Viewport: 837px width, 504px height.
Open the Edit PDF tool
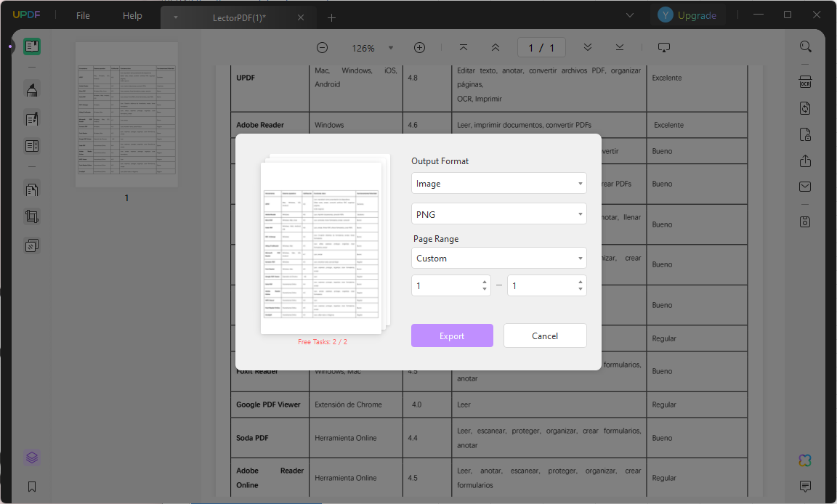[32, 116]
